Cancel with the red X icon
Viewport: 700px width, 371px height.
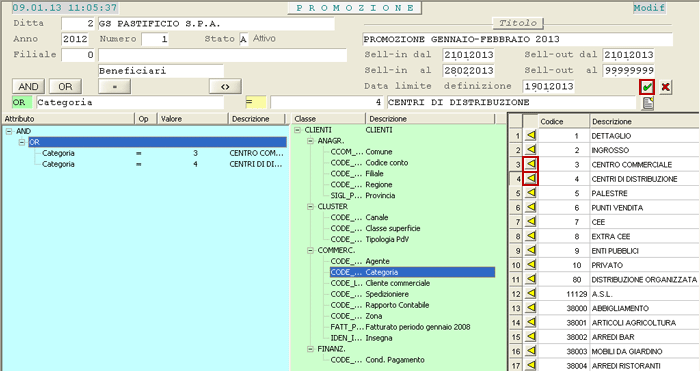point(665,87)
